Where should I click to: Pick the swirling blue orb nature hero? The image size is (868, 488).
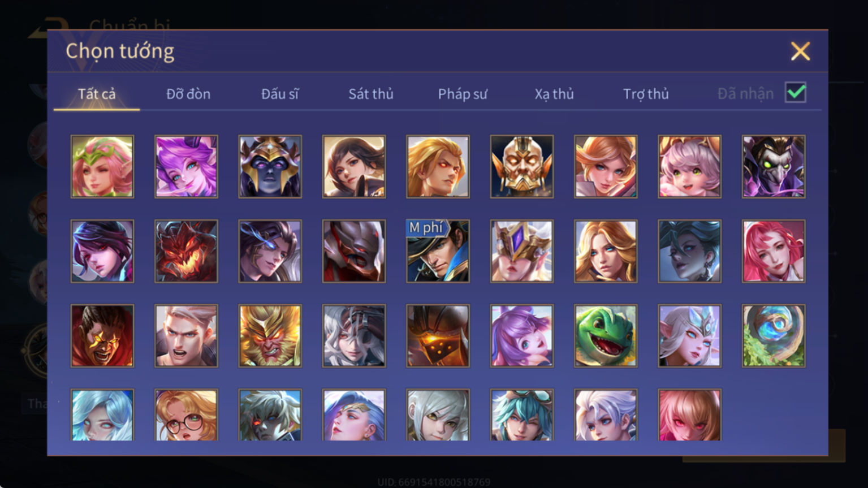774,336
